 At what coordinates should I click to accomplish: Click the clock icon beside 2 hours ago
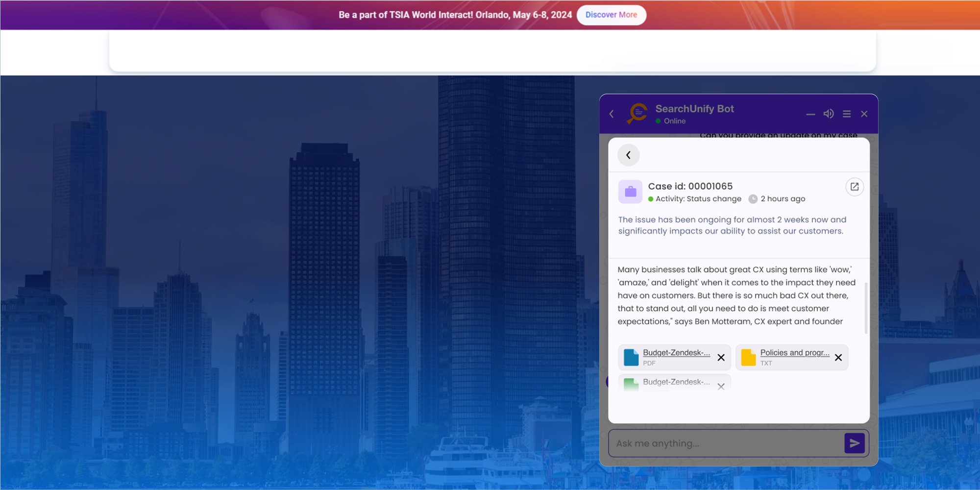click(x=753, y=199)
